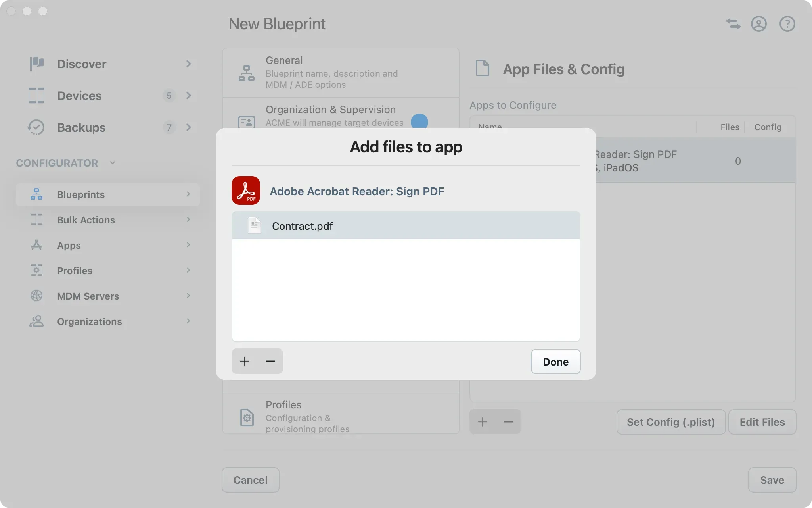Select the Files column header
Image resolution: width=812 pixels, height=508 pixels.
pos(729,127)
